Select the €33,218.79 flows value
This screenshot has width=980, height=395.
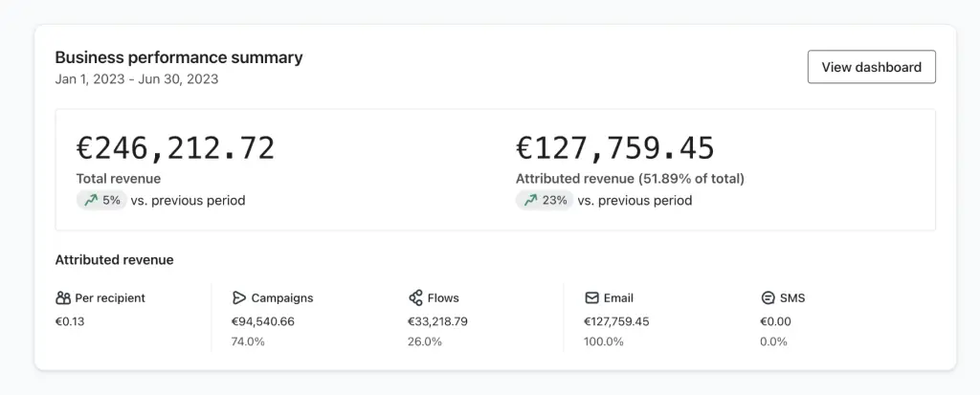click(x=438, y=322)
